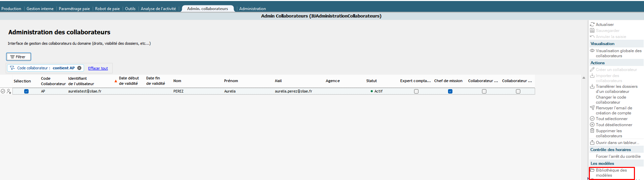Click the Tout sélectionner check icon

pyautogui.click(x=592, y=119)
